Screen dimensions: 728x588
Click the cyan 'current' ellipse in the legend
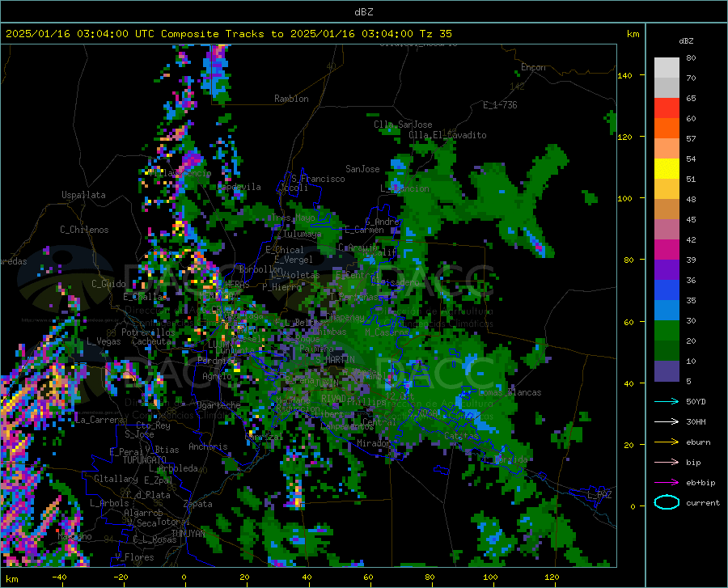pos(667,502)
